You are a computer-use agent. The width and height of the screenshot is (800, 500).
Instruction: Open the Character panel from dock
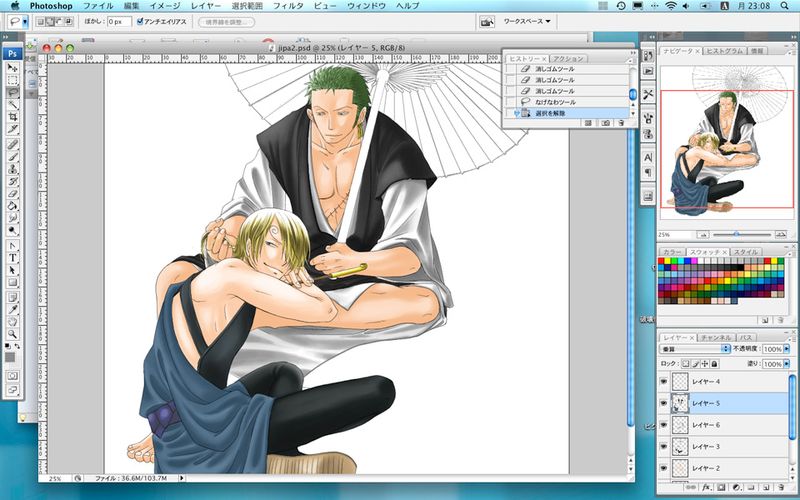(648, 158)
